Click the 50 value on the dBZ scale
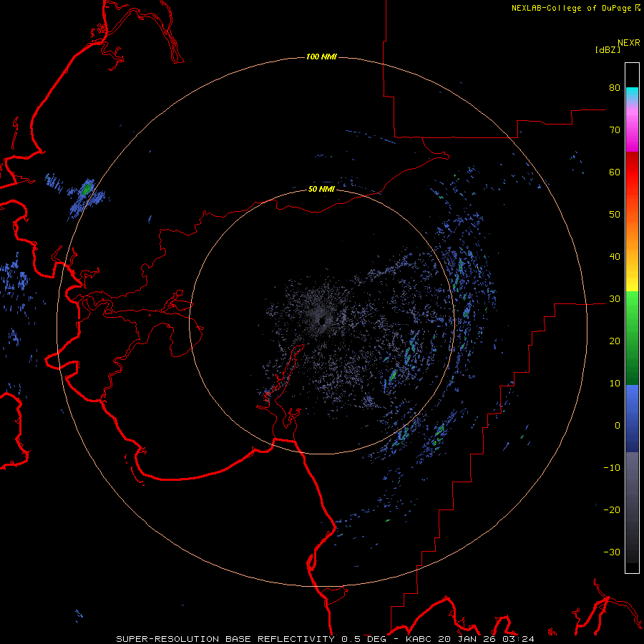Image resolution: width=644 pixels, height=644 pixels. pos(615,215)
